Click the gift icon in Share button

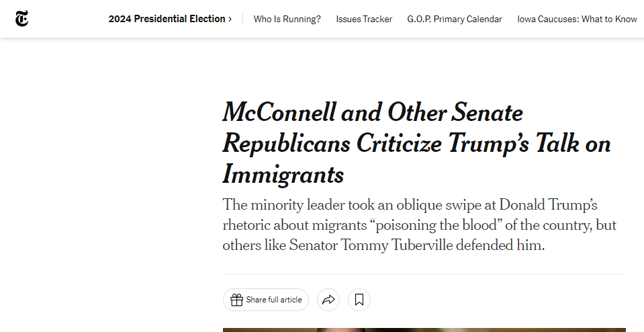pyautogui.click(x=236, y=300)
